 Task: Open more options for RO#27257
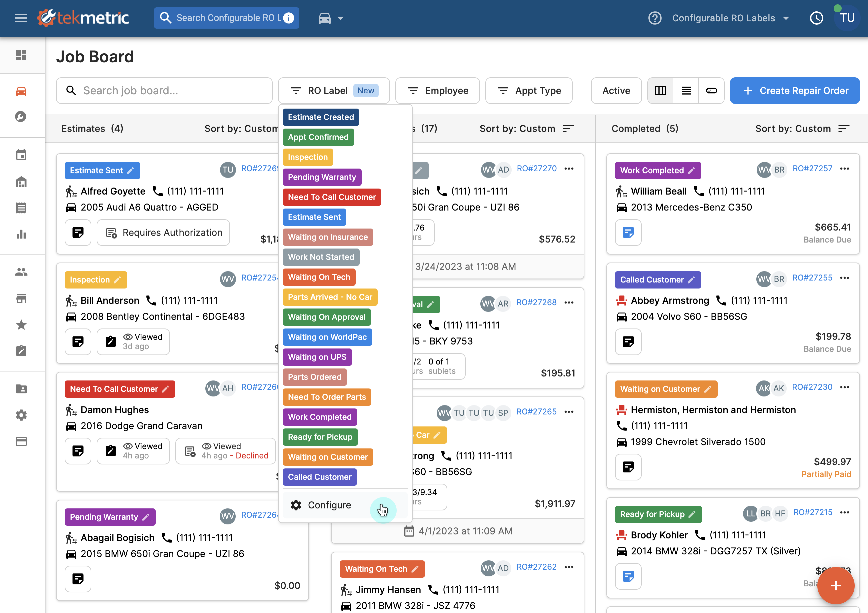pos(844,169)
